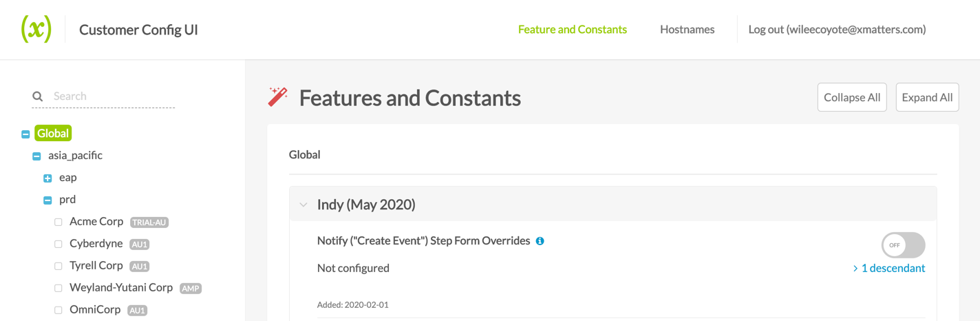Click info icon next to Step Form Overrides
Image resolution: width=980 pixels, height=321 pixels.
pyautogui.click(x=540, y=241)
